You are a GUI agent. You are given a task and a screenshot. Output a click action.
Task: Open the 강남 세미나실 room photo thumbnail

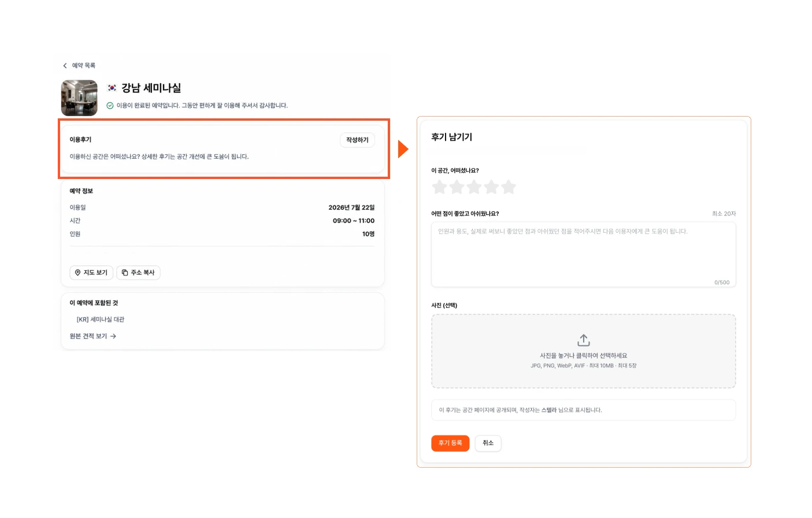(79, 98)
